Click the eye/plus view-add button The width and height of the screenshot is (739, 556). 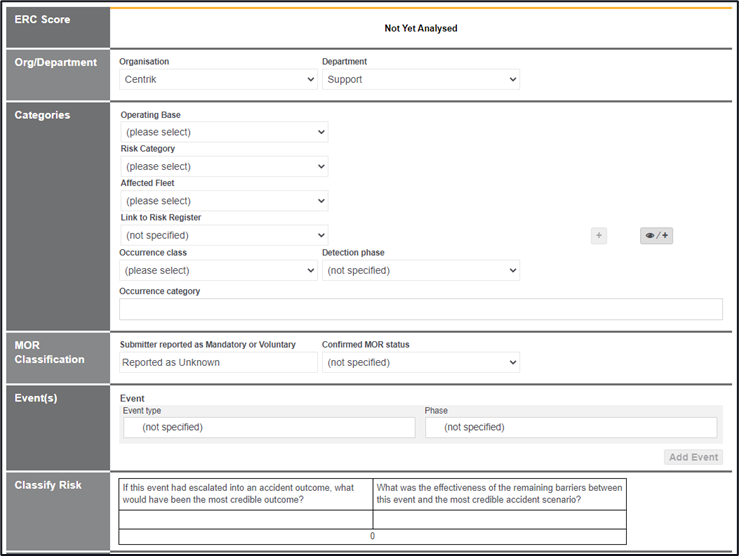656,236
